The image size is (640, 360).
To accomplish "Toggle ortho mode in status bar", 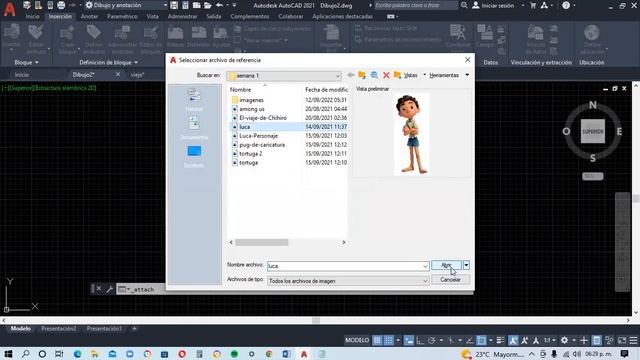I will point(420,340).
